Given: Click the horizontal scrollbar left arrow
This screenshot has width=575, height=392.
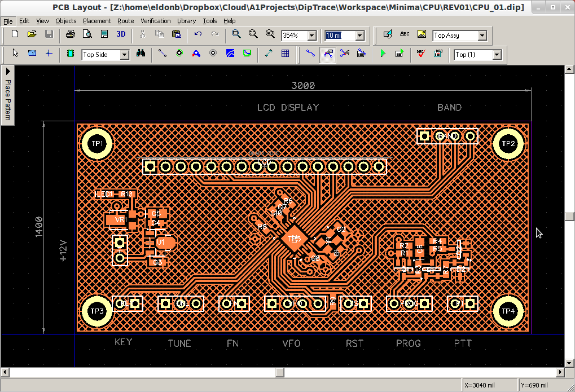Looking at the screenshot, I should [5, 372].
